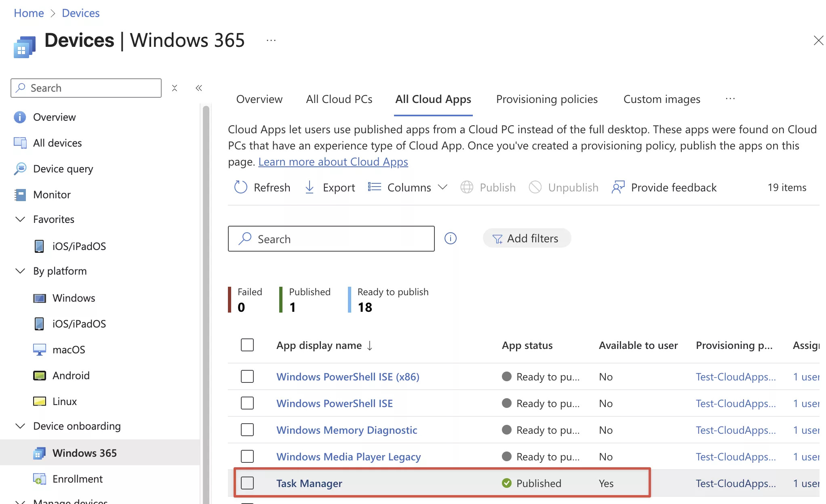Collapse the sidebar with double-chevron icon

[x=199, y=88]
